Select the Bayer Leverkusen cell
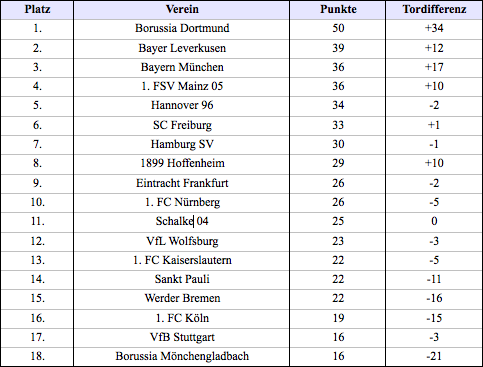 (182, 48)
